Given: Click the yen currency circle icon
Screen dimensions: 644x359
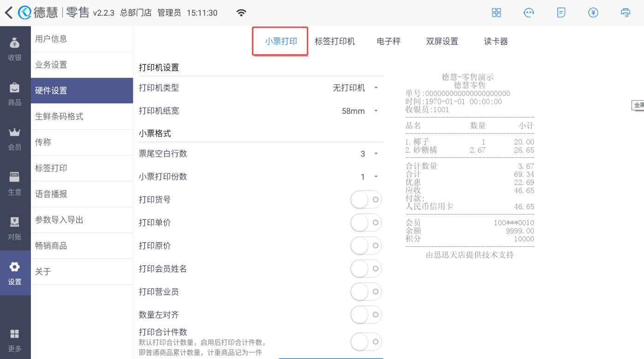Looking at the screenshot, I should click(x=593, y=13).
